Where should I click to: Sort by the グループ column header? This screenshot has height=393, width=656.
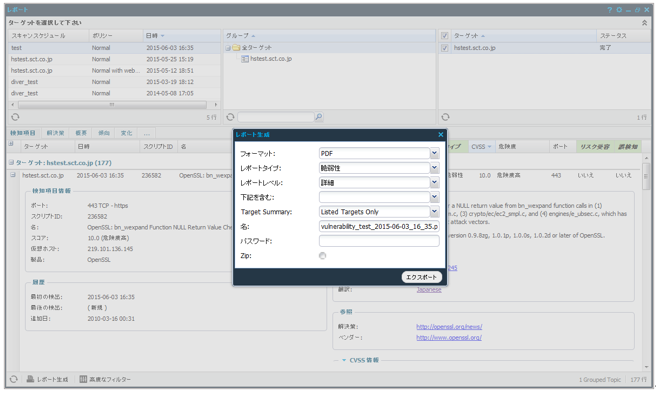[x=329, y=36]
